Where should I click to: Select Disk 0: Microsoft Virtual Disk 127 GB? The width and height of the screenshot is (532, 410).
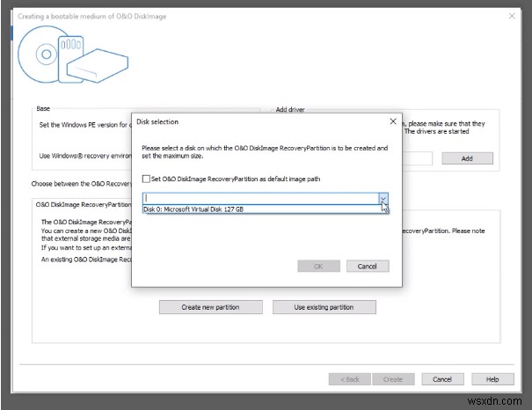tap(265, 209)
